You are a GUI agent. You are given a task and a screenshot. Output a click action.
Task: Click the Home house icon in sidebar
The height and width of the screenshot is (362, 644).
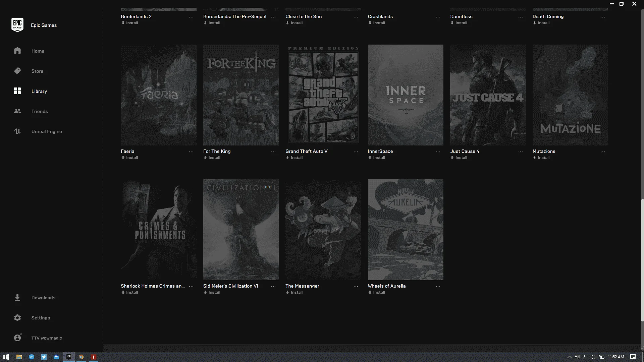click(17, 51)
